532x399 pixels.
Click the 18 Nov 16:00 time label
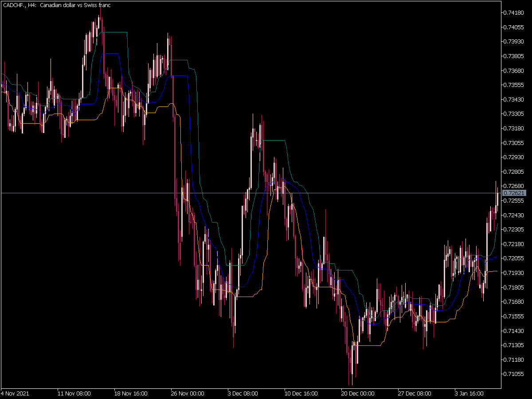131,394
